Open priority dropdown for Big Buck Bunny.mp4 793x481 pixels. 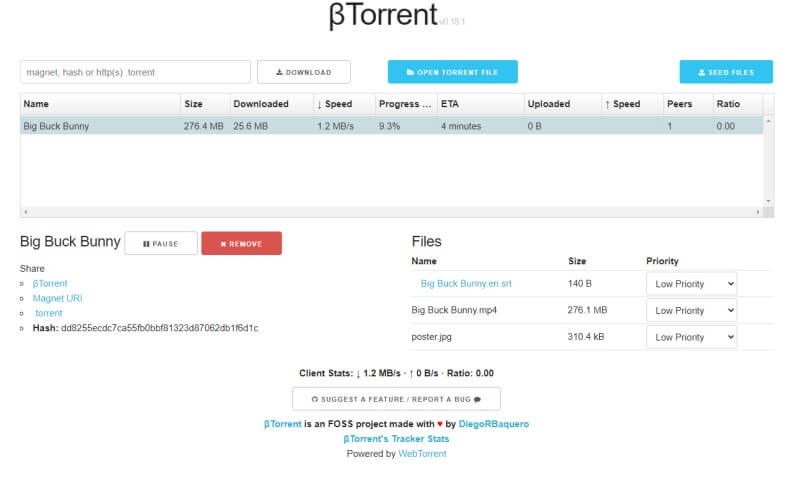coord(691,311)
